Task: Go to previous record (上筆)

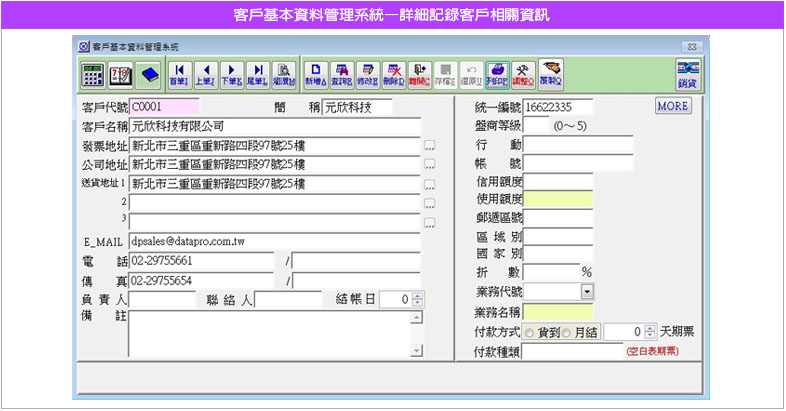Action: tap(205, 74)
